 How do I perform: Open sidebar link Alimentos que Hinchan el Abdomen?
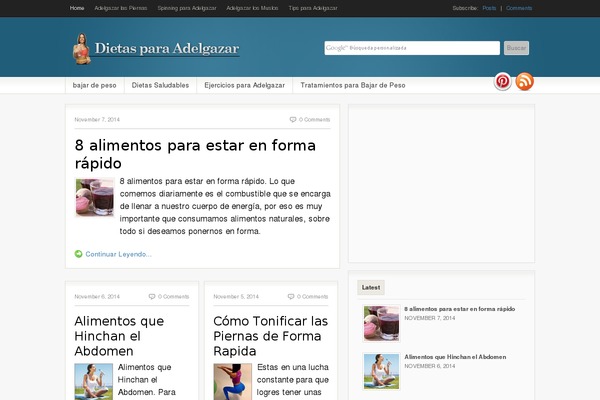455,357
